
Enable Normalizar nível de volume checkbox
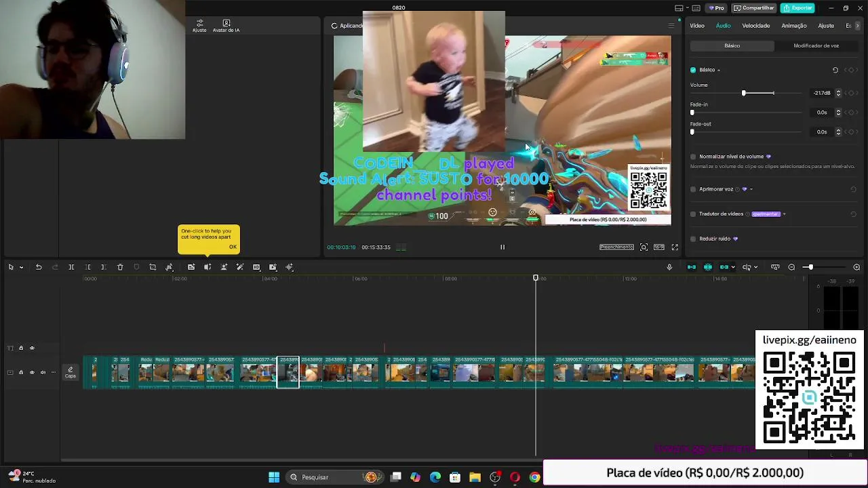693,157
